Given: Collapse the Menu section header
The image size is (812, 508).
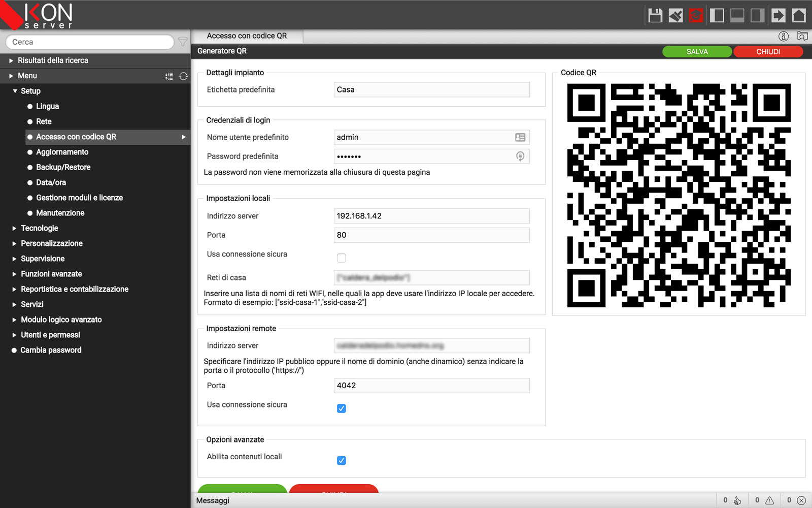Looking at the screenshot, I should [95, 76].
